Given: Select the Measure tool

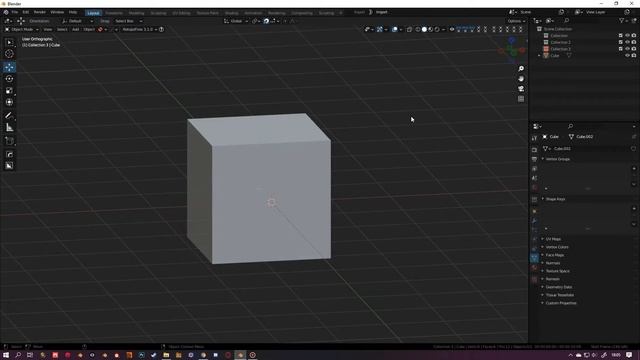Looking at the screenshot, I should pos(9,128).
